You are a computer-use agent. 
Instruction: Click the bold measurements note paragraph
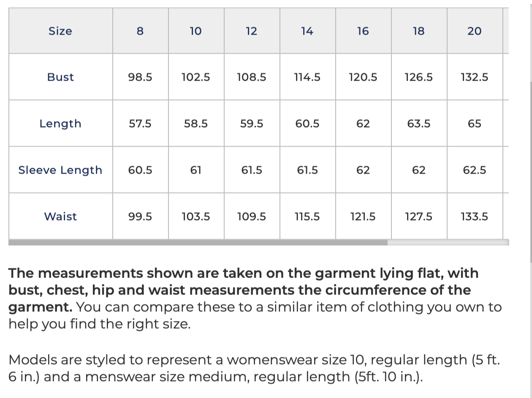pos(255,298)
